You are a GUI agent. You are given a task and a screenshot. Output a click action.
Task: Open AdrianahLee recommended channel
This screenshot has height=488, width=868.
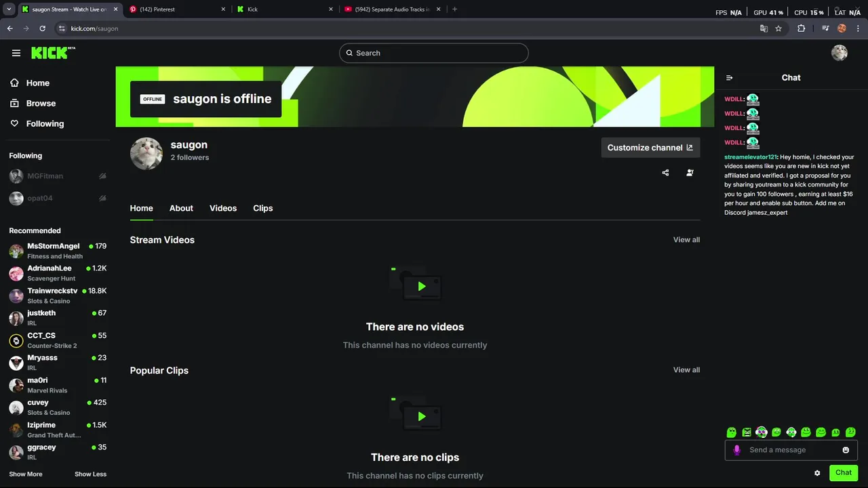(58, 273)
